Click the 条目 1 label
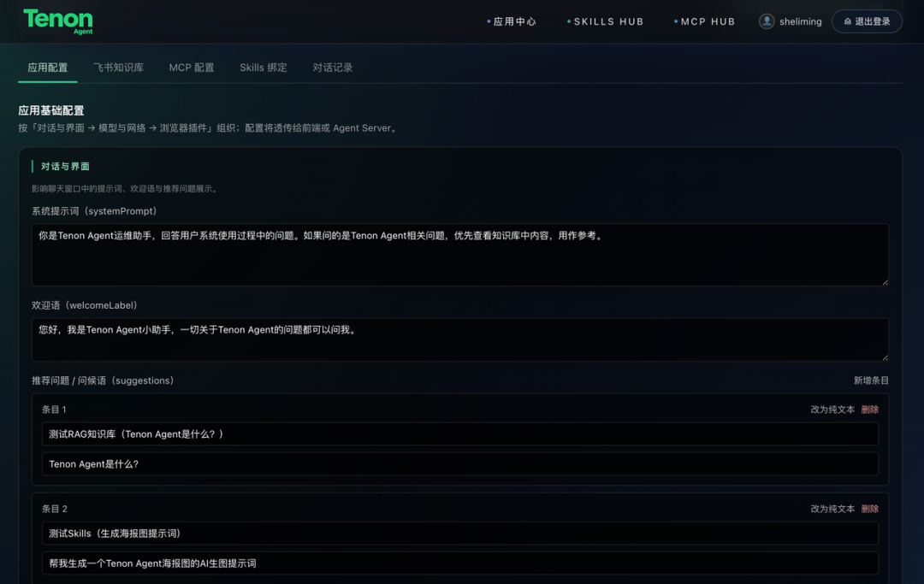924x584 pixels. 54,410
